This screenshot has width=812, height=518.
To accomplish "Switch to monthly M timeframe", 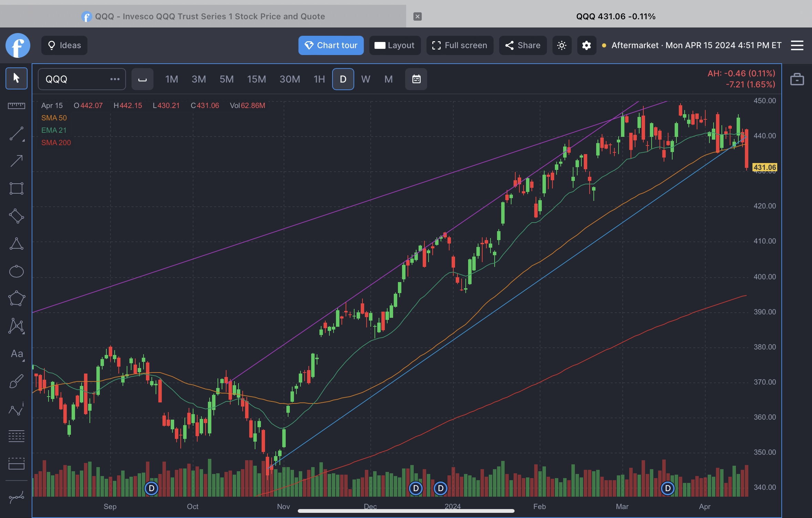I will [x=389, y=79].
